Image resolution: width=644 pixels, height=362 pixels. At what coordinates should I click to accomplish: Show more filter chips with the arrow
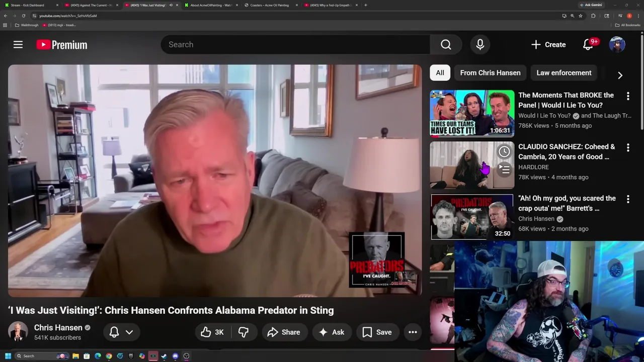(x=620, y=75)
